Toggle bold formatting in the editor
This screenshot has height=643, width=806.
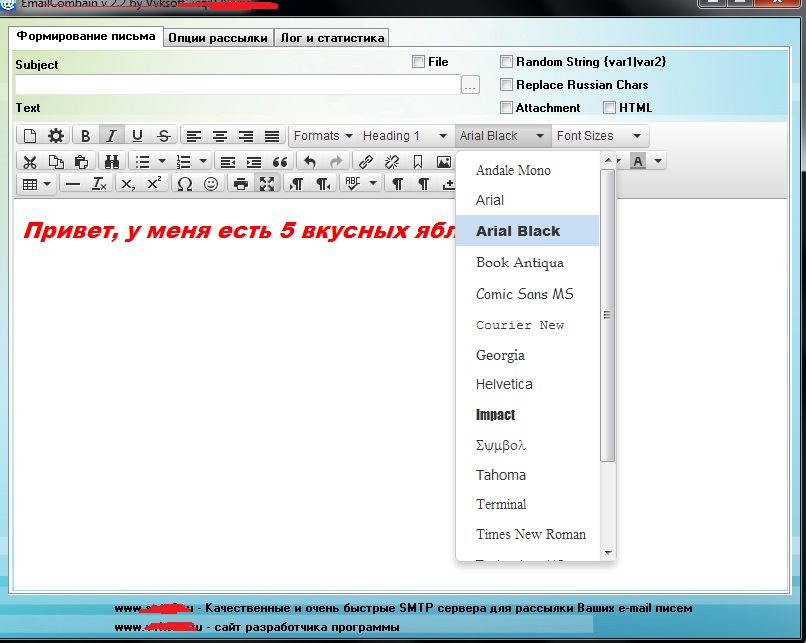click(85, 136)
